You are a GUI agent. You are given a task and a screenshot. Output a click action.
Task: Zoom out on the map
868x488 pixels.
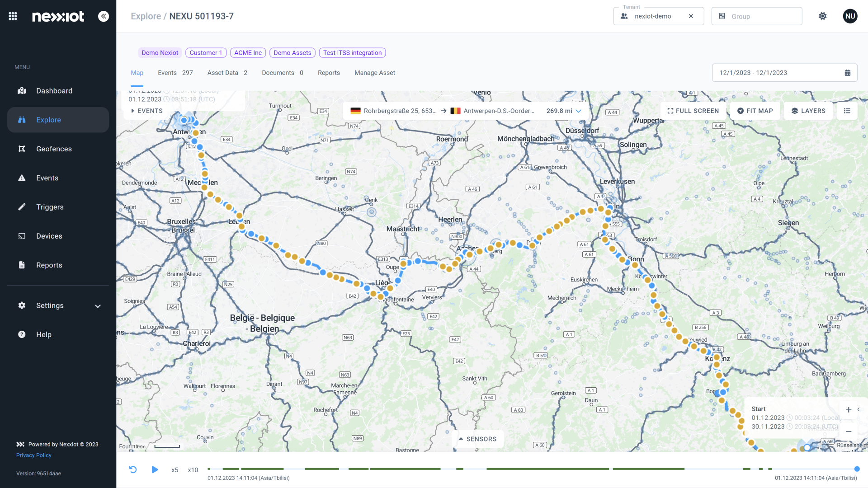(x=849, y=432)
